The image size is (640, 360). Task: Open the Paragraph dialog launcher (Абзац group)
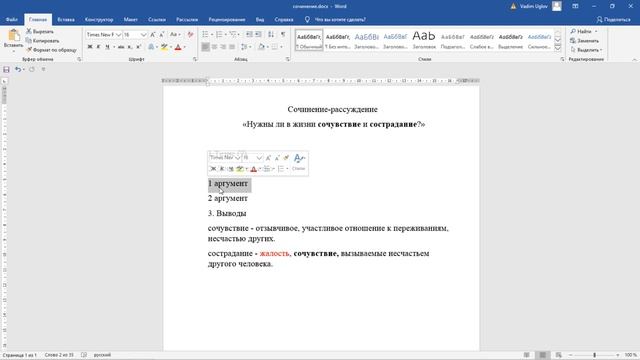click(288, 59)
